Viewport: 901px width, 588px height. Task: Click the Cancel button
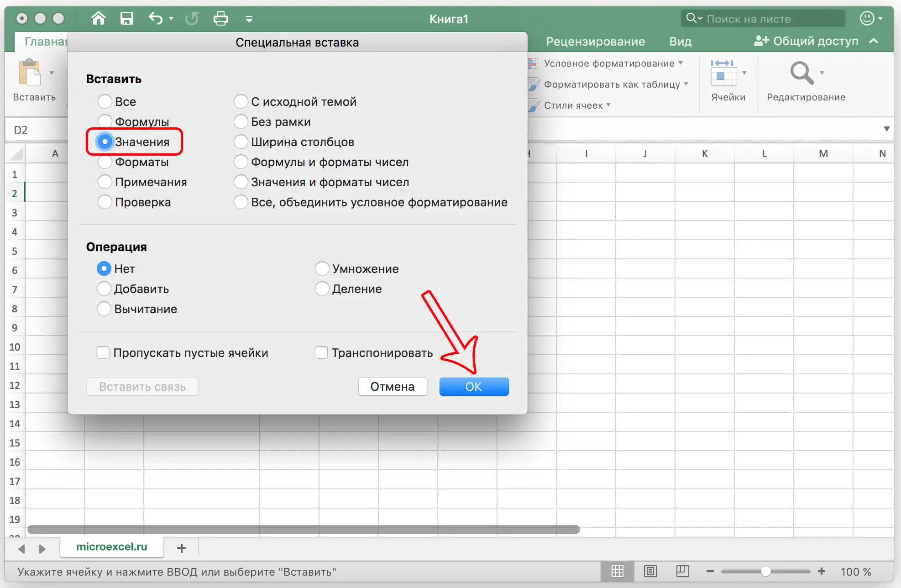393,387
